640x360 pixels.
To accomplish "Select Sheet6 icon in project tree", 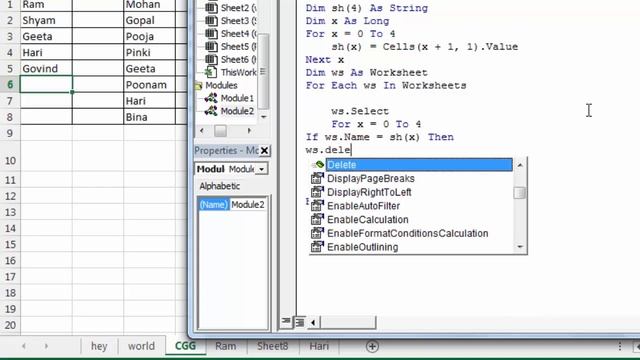I will (x=211, y=59).
